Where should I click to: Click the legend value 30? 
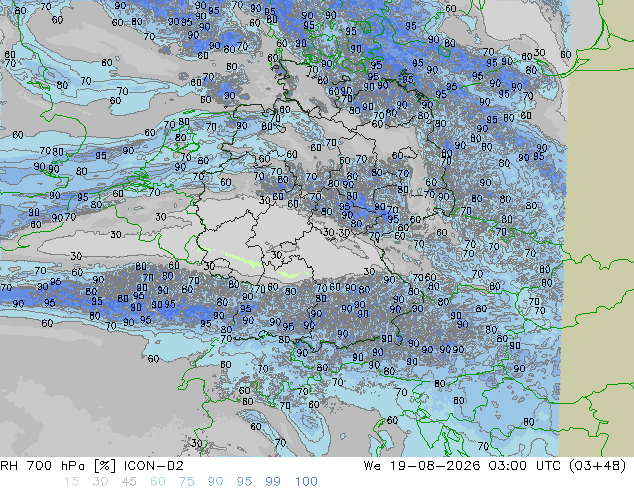(100, 482)
